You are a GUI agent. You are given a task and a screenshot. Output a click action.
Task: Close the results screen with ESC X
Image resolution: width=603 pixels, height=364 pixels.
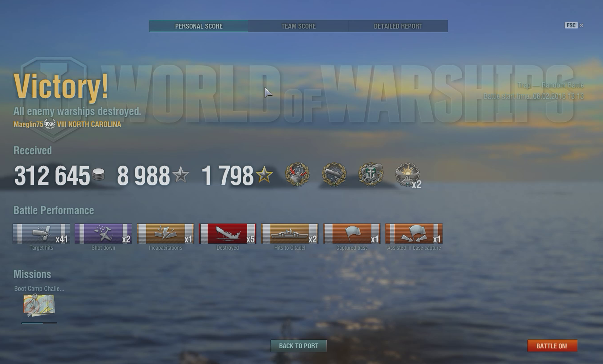point(574,25)
